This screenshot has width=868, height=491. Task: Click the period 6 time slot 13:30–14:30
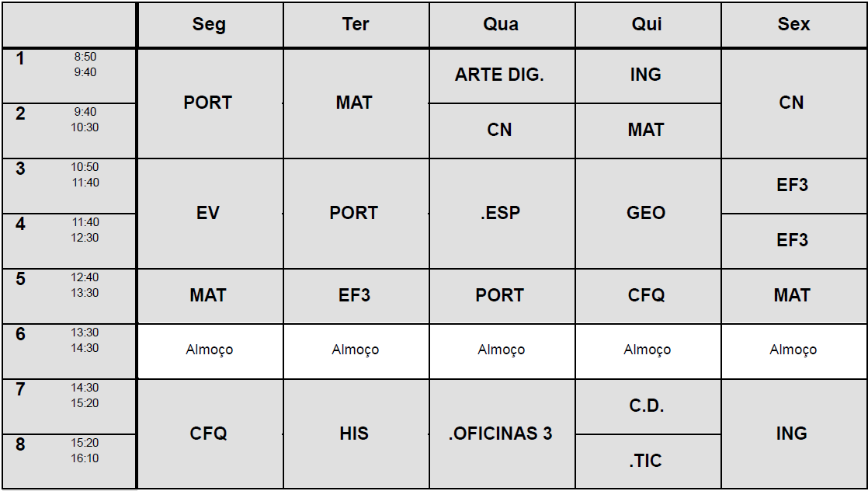85,341
